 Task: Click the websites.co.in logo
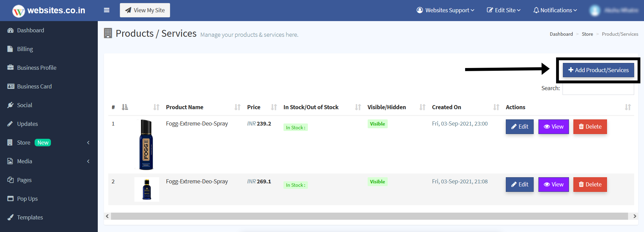pyautogui.click(x=49, y=11)
